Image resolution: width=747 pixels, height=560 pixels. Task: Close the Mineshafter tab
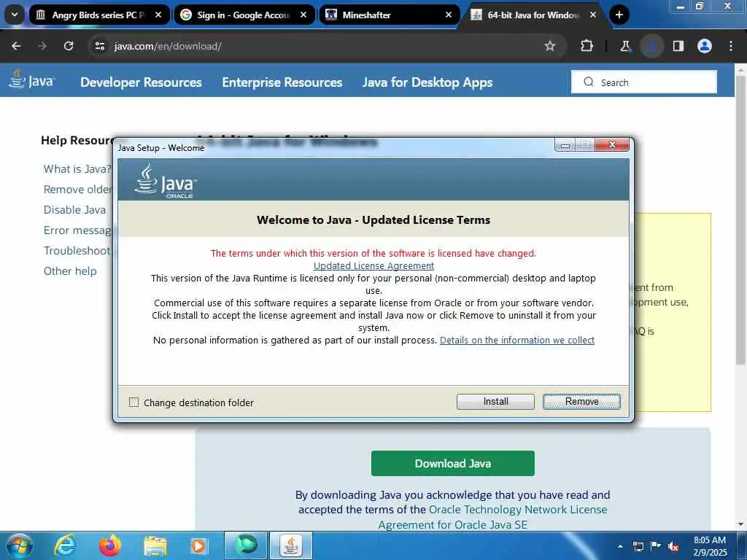tap(449, 15)
